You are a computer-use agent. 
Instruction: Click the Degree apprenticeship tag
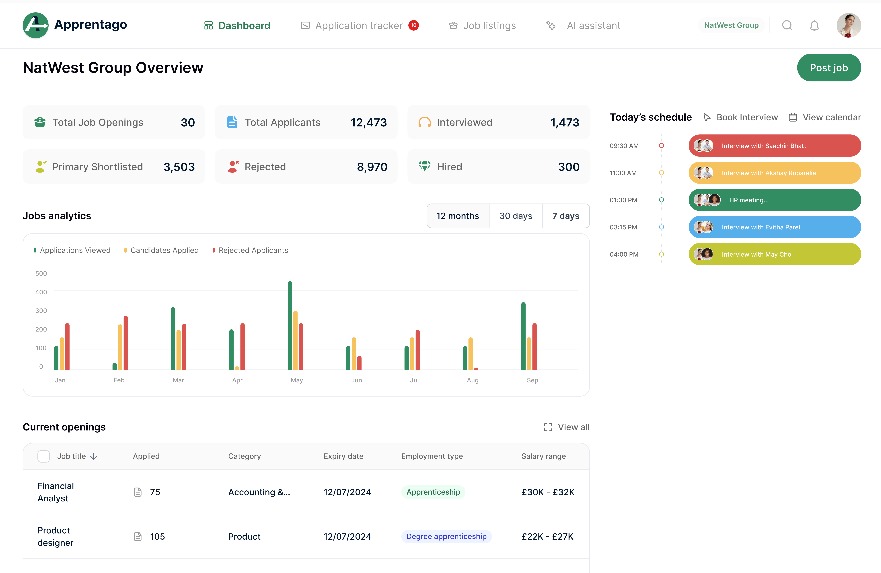coord(446,536)
